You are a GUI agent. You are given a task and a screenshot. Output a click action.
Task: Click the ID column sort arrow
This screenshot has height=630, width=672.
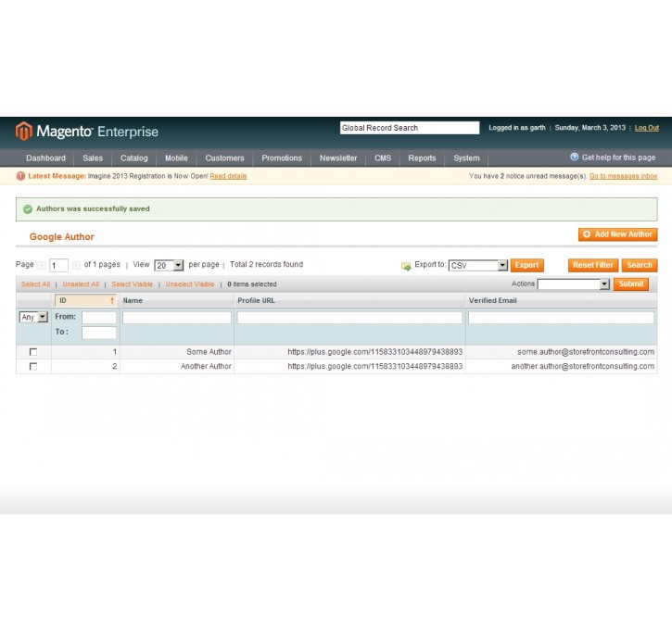coord(112,301)
